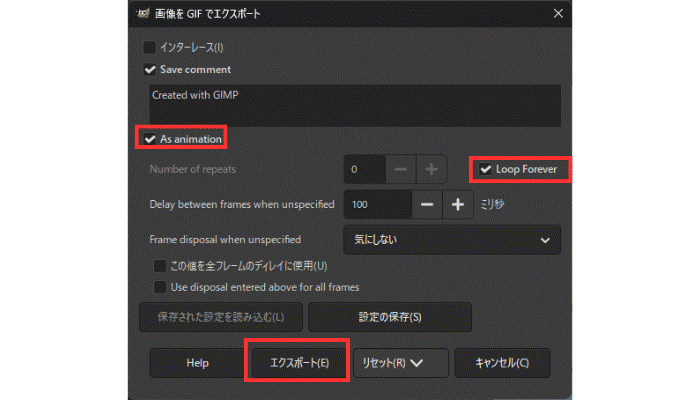
Task: Click the 設定の保存 button
Action: 389,318
